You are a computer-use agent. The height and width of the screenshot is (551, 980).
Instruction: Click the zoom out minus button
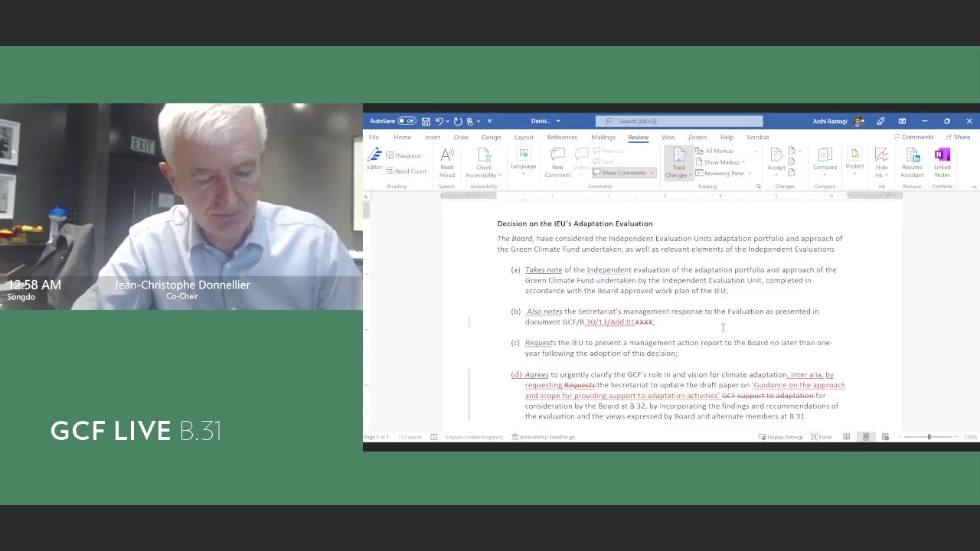click(x=900, y=437)
